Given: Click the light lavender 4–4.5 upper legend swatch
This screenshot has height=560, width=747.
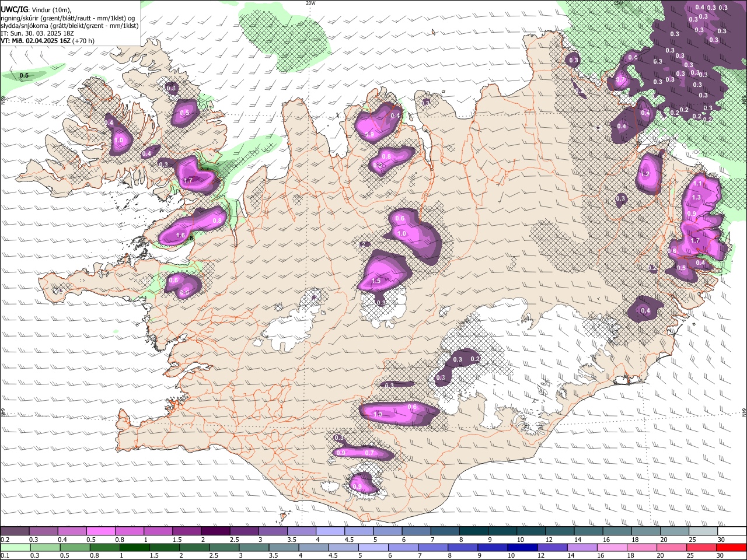Looking at the screenshot, I should (330, 531).
